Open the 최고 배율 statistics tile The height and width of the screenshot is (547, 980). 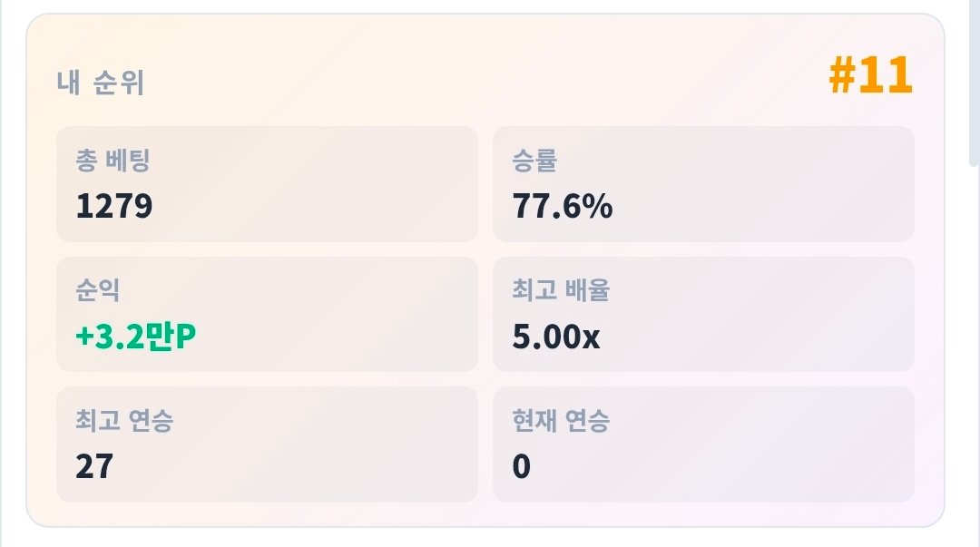point(703,315)
